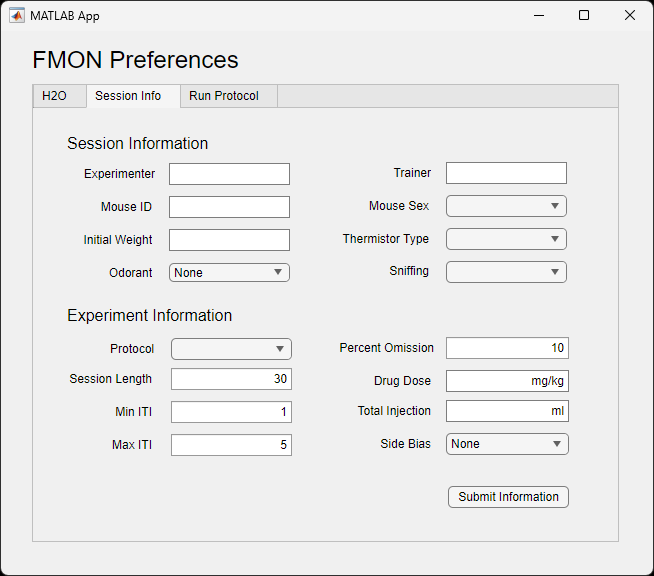This screenshot has height=576, width=654.
Task: Click the Thermistor Type label
Action: [x=386, y=239]
